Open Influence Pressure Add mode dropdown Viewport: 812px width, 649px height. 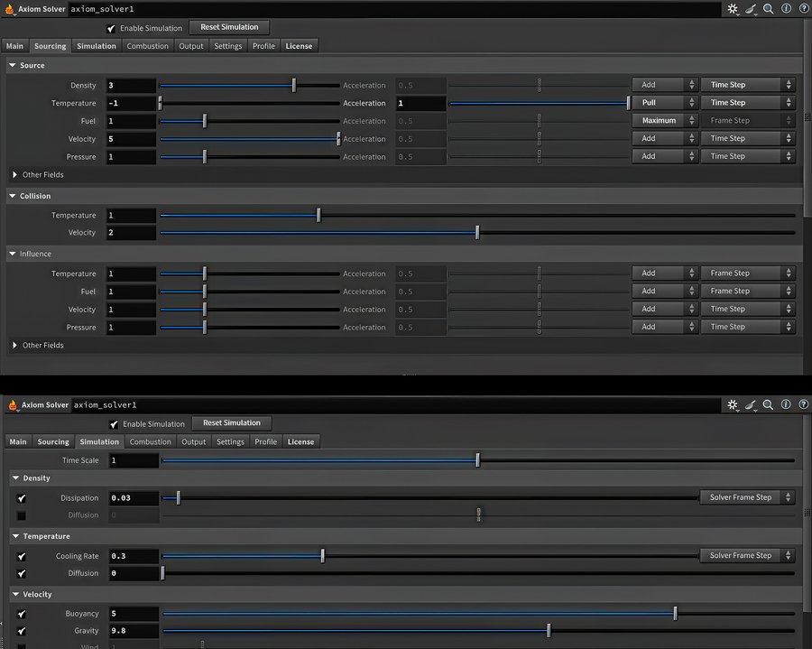point(665,327)
